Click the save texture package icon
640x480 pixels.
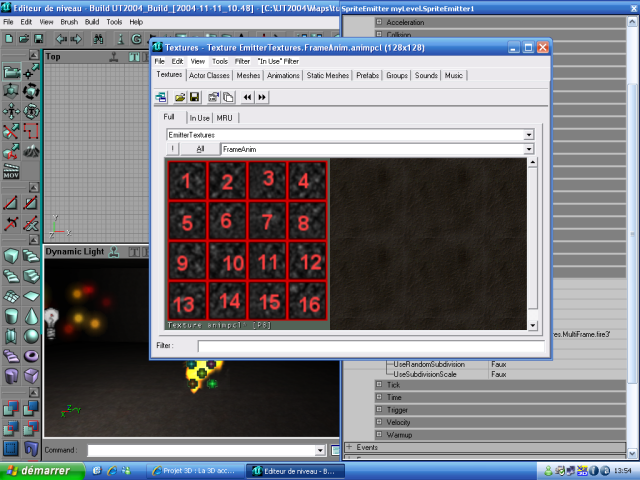(x=195, y=97)
